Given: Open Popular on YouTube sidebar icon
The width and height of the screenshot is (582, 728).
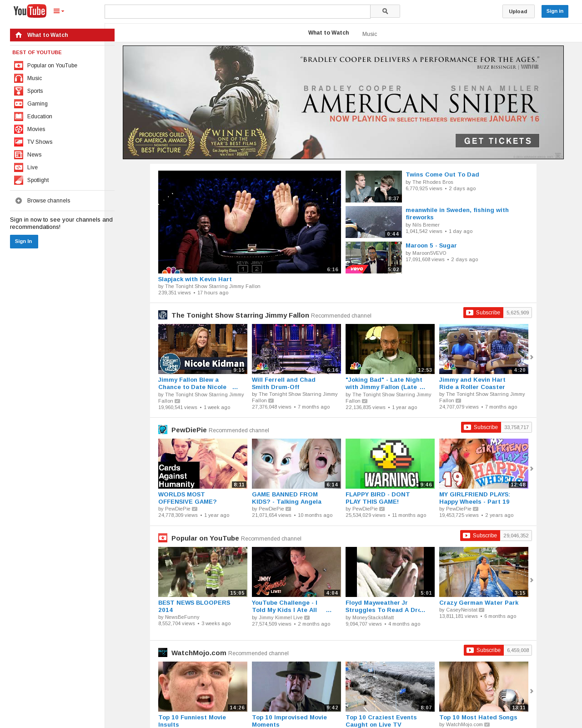Looking at the screenshot, I should (19, 66).
